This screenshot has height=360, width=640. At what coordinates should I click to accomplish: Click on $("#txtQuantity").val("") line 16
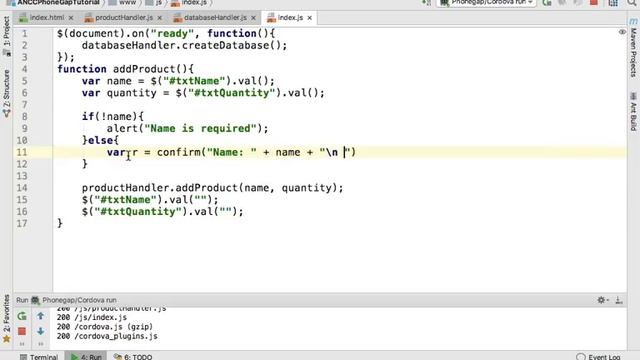click(162, 211)
